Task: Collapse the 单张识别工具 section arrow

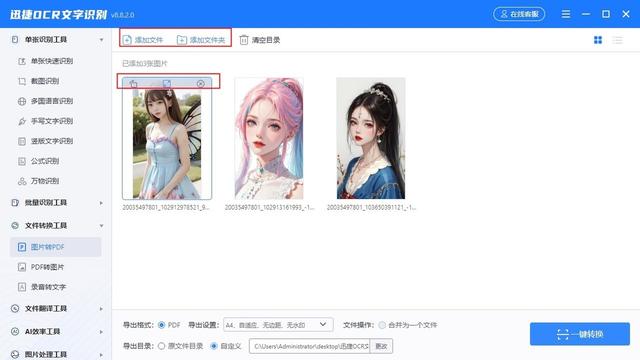Action: click(x=101, y=40)
